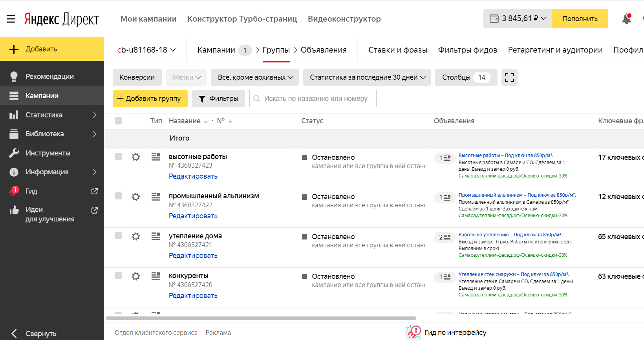The width and height of the screenshot is (644, 340).
Task: Click the wallet balance icon
Action: (494, 18)
